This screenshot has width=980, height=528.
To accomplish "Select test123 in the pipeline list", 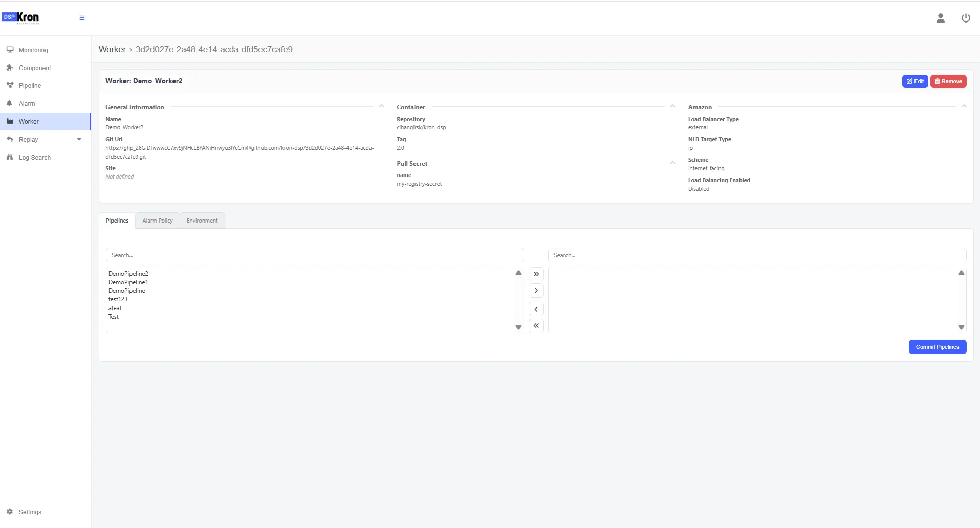I will (118, 299).
